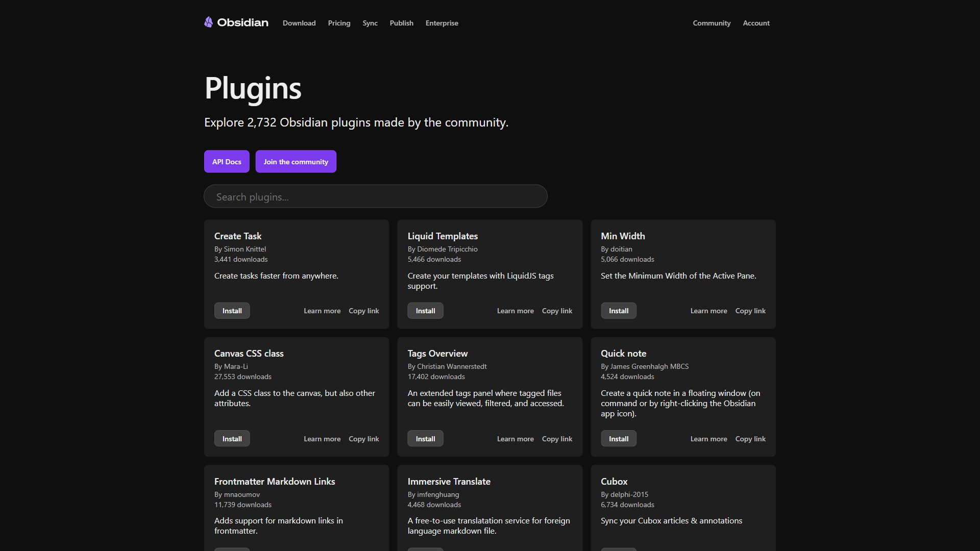Click the Immersive Translate card title

(449, 482)
